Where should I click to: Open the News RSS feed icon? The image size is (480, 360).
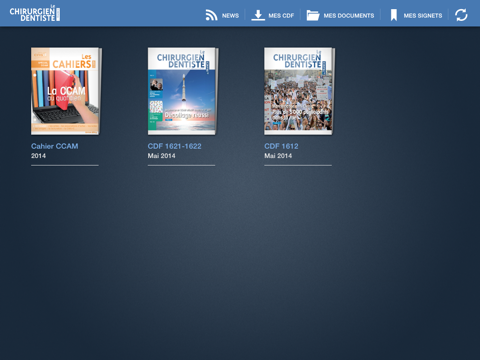(211, 15)
